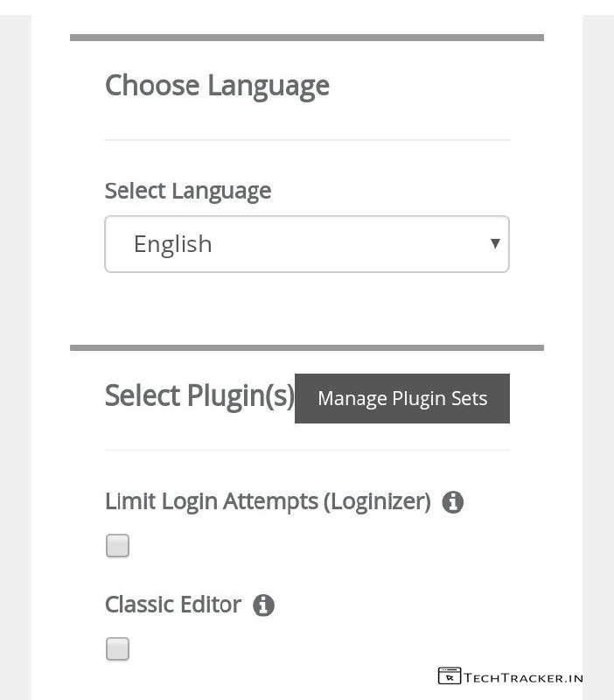Screen dimensions: 614x700
Task: Click the English value in language selector
Action: pos(173,244)
